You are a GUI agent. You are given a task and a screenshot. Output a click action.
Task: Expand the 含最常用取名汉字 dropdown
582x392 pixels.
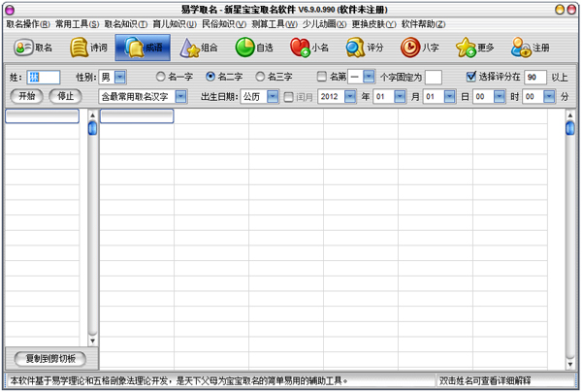(x=180, y=97)
